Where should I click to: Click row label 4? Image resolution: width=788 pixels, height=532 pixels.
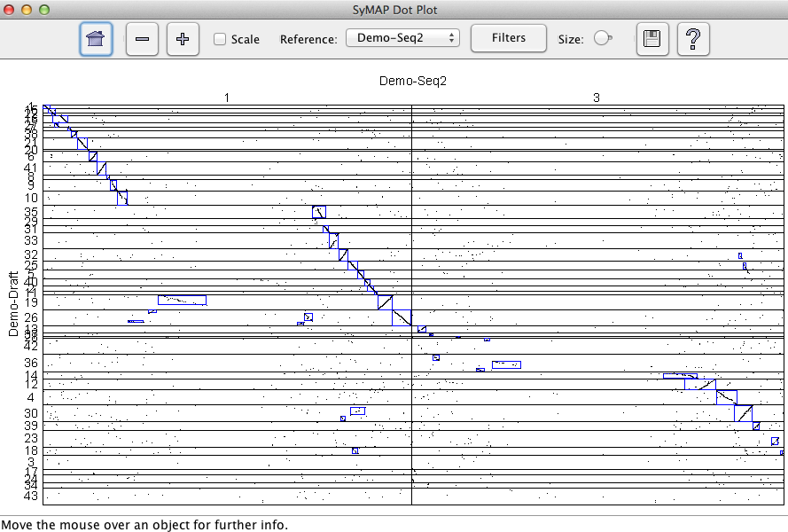[31, 397]
